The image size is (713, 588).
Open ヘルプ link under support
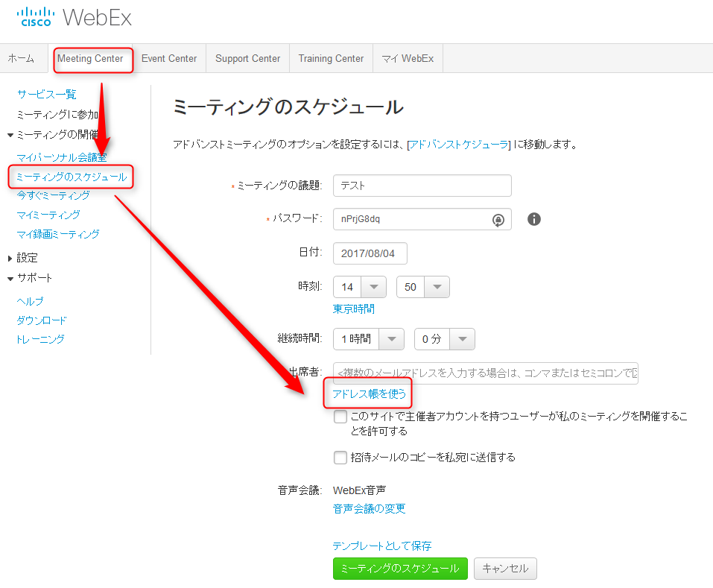[x=30, y=301]
